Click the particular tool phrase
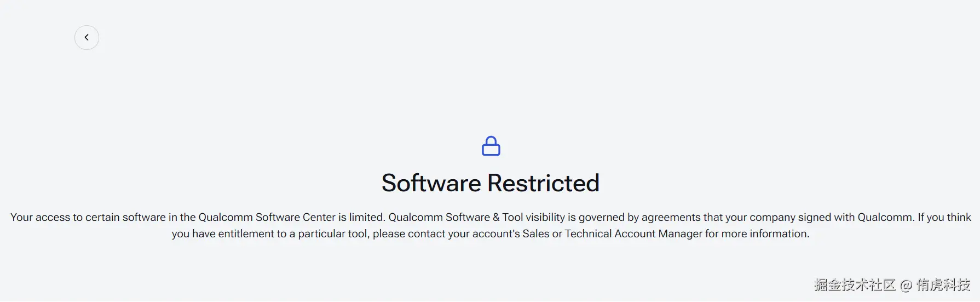Screen dimensions: 980x302 pos(333,233)
